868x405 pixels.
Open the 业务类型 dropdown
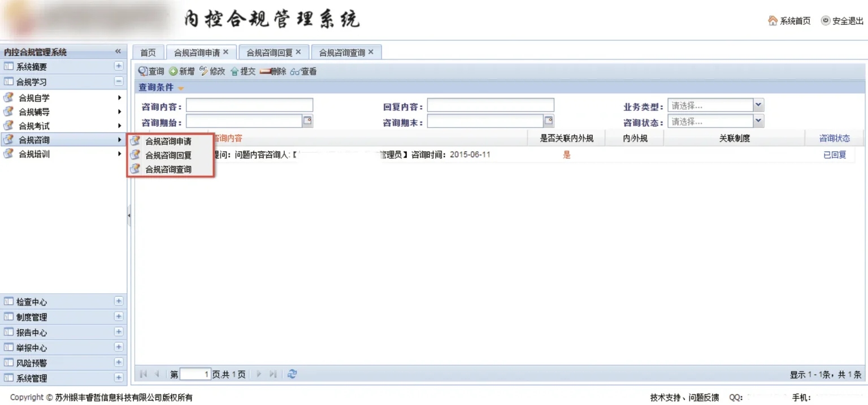click(x=758, y=105)
